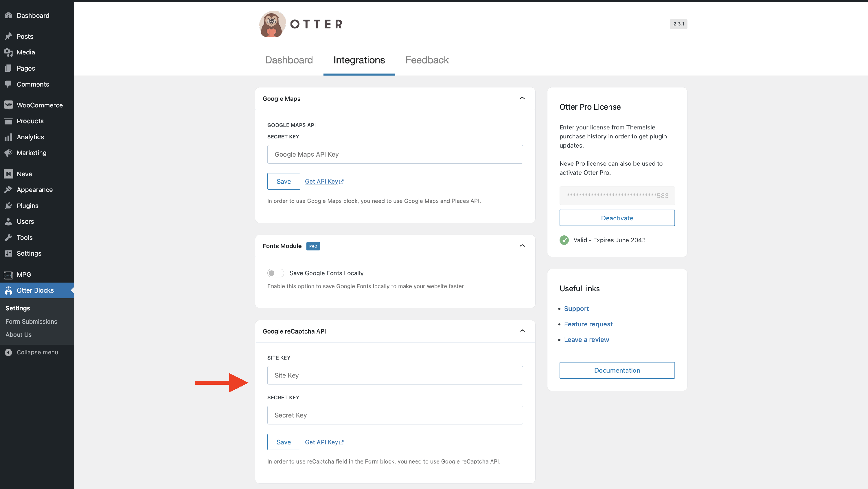
Task: Open the Form Submissions submenu item
Action: 31,321
